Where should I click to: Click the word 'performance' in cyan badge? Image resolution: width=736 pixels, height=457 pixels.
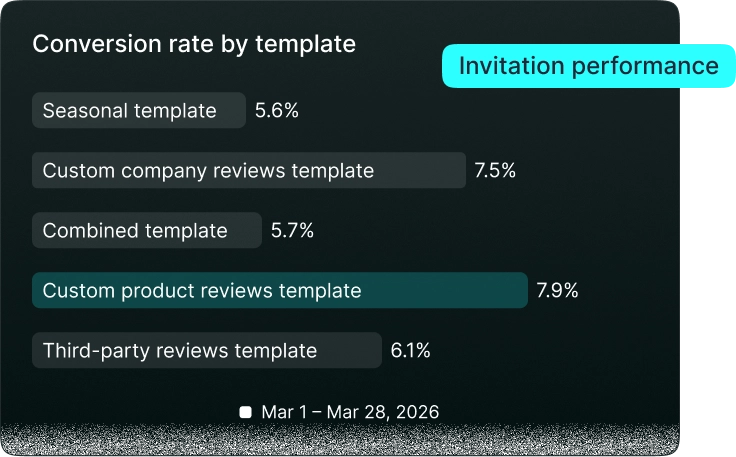click(645, 66)
